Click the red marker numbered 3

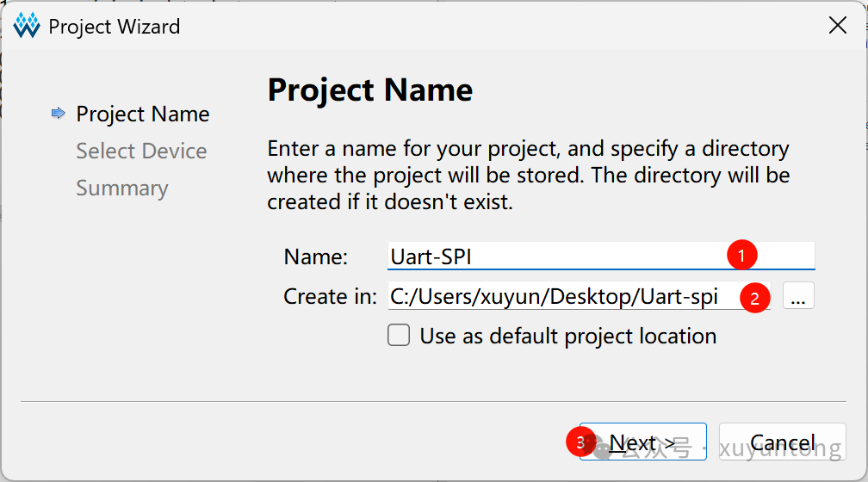(x=580, y=442)
